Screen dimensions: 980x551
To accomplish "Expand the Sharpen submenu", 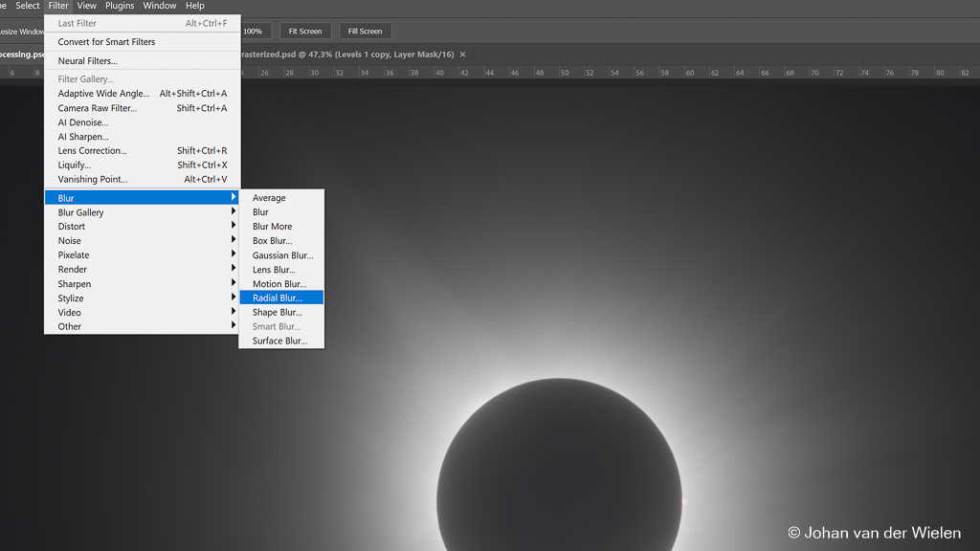I will 143,283.
